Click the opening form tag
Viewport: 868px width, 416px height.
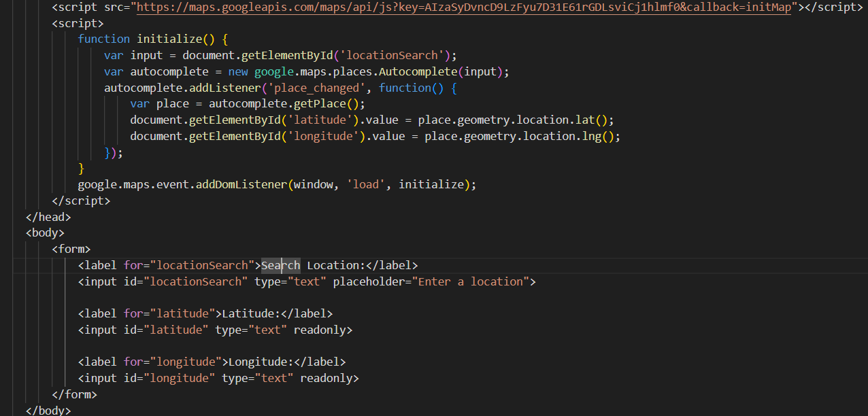point(71,249)
